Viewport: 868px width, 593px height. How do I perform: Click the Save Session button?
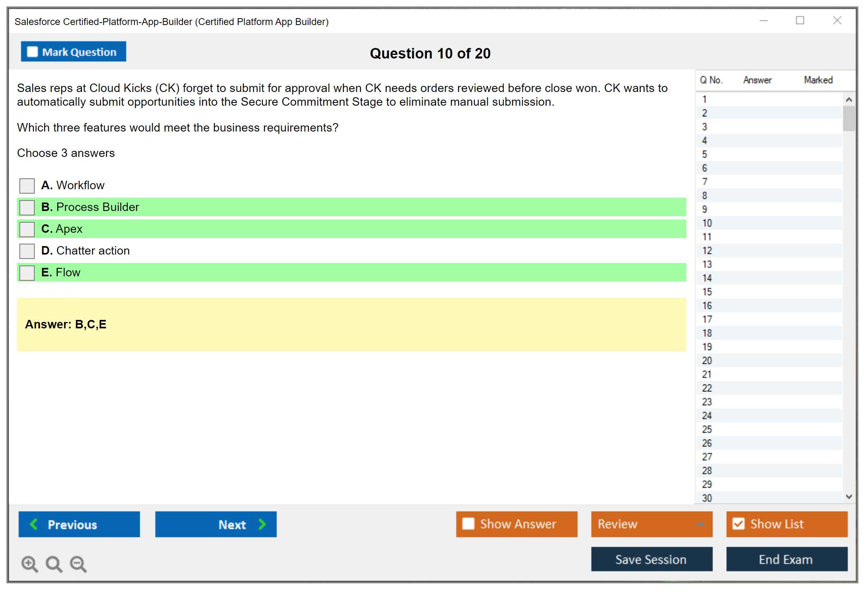pyautogui.click(x=651, y=559)
